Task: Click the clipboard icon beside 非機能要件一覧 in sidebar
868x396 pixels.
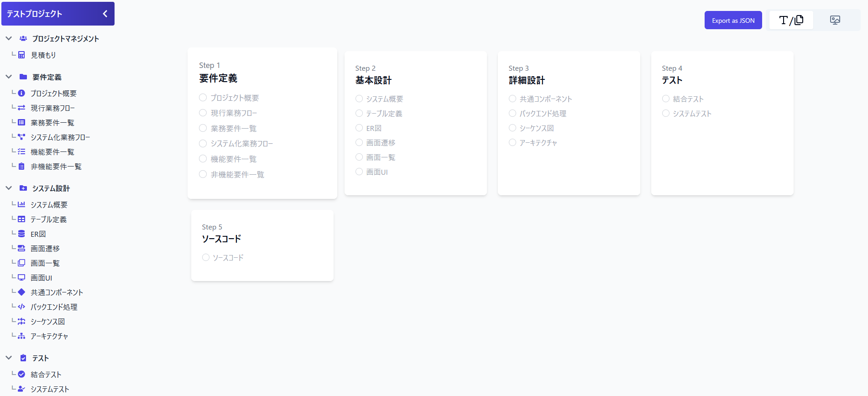Action: (x=21, y=166)
